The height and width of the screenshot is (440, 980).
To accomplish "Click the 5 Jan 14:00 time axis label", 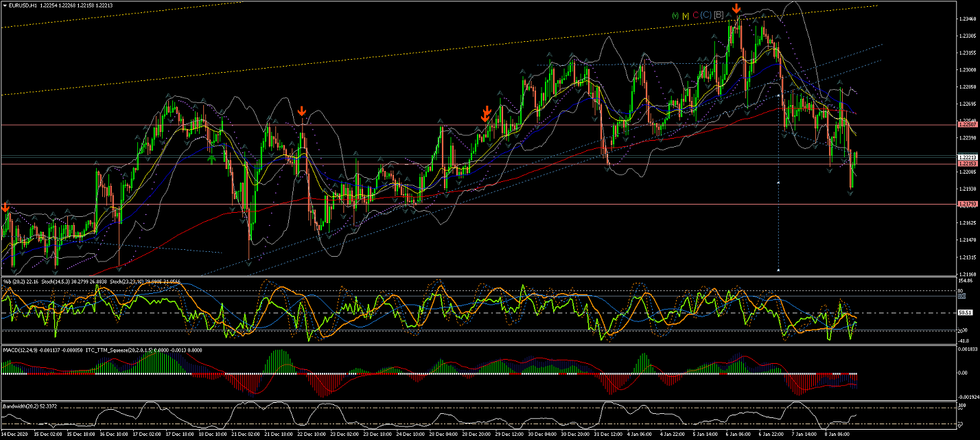I will [706, 435].
